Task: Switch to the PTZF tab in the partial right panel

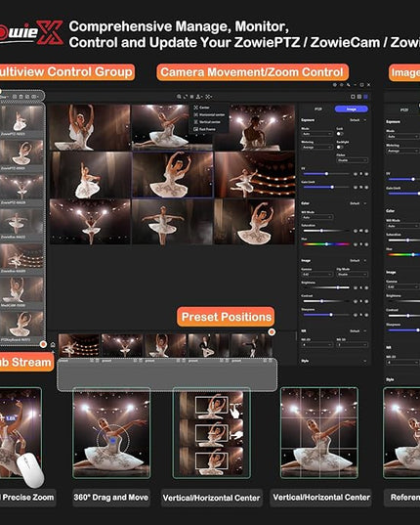Action: point(404,109)
